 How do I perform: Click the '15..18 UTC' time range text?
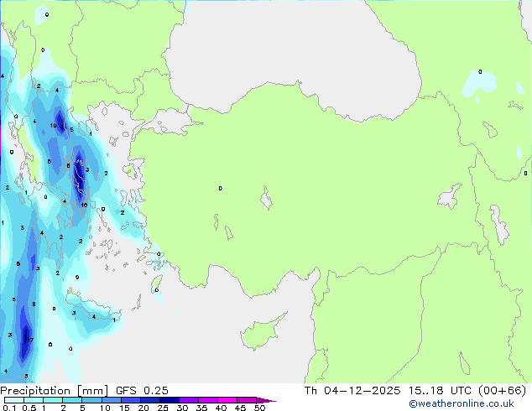point(440,391)
